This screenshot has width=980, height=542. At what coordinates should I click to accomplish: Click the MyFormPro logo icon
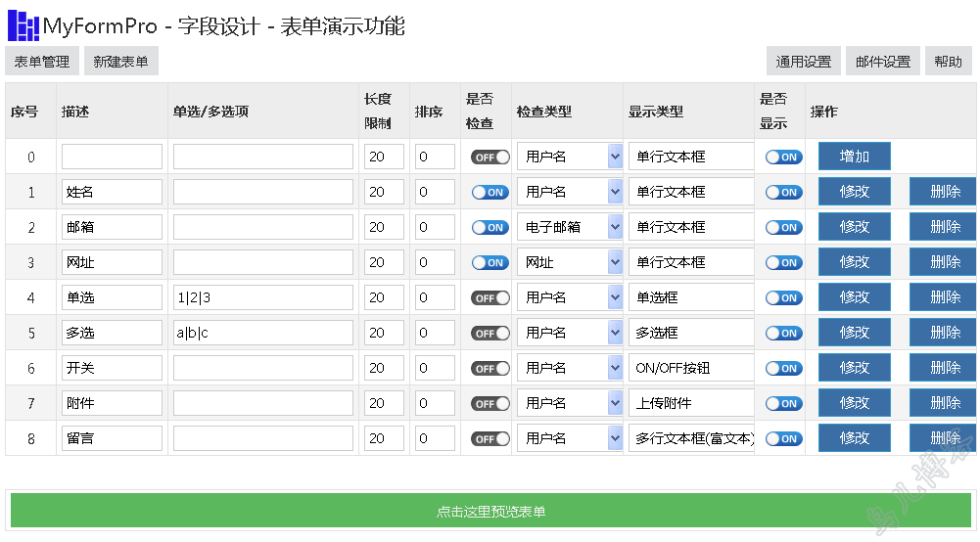pos(23,25)
